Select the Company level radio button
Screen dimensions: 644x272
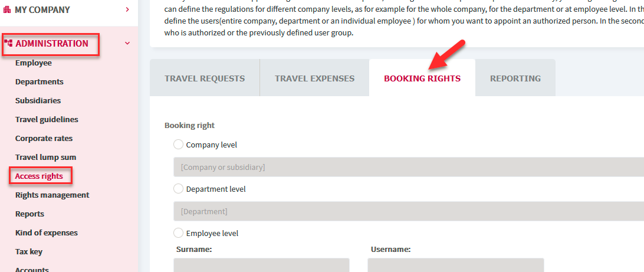(178, 145)
